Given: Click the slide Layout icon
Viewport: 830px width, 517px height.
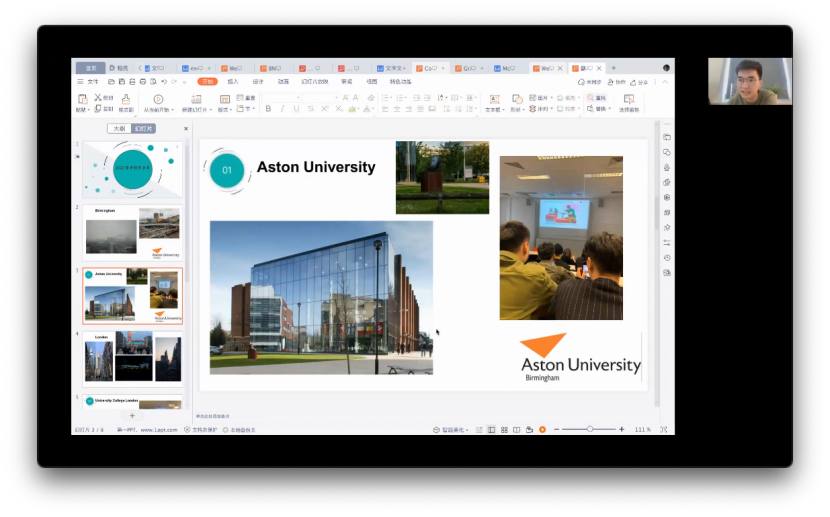Looking at the screenshot, I should tap(224, 99).
